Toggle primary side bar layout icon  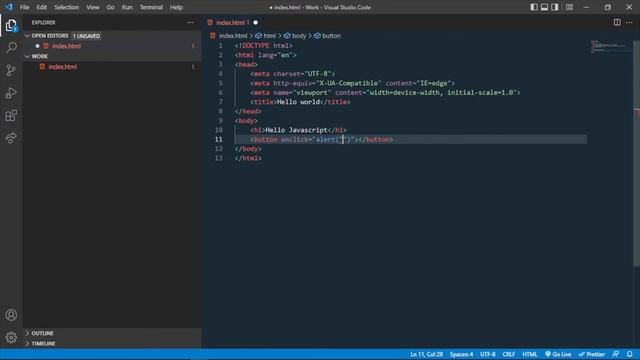coord(534,7)
